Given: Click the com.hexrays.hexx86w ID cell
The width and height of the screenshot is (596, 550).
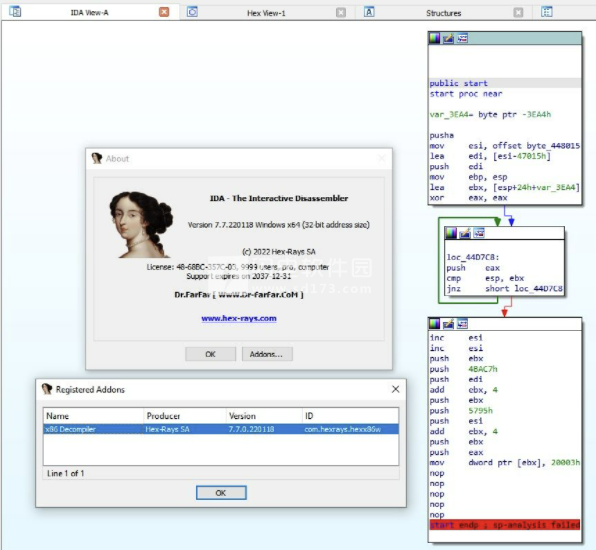Looking at the screenshot, I should click(342, 429).
